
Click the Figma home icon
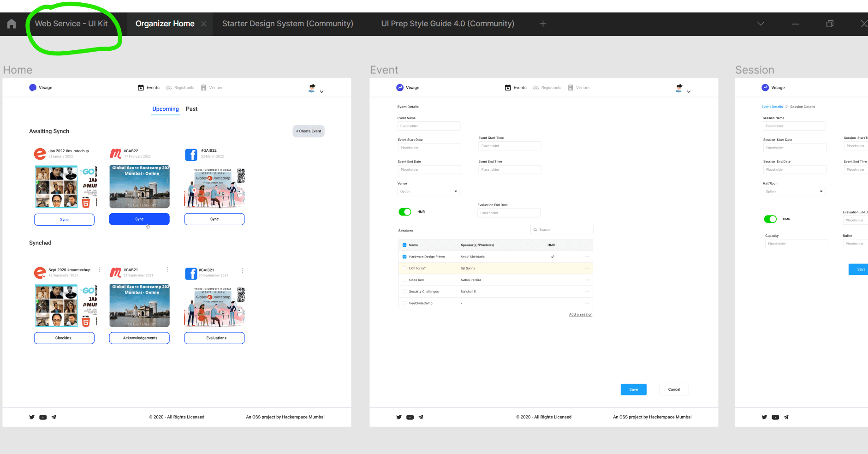(x=12, y=24)
